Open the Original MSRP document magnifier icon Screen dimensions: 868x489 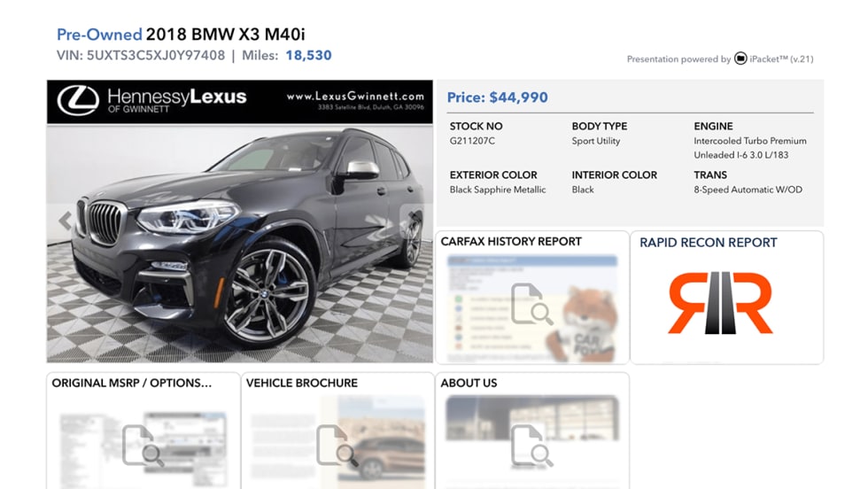(143, 446)
